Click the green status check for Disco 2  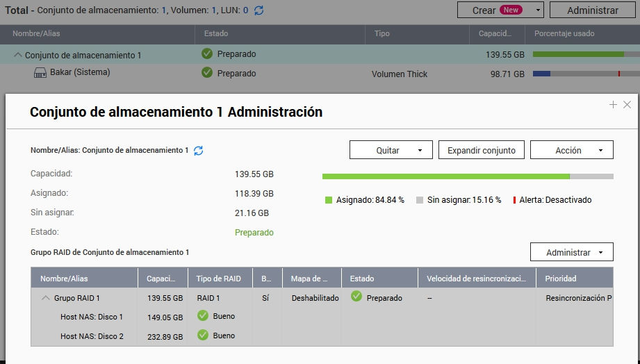(x=203, y=335)
